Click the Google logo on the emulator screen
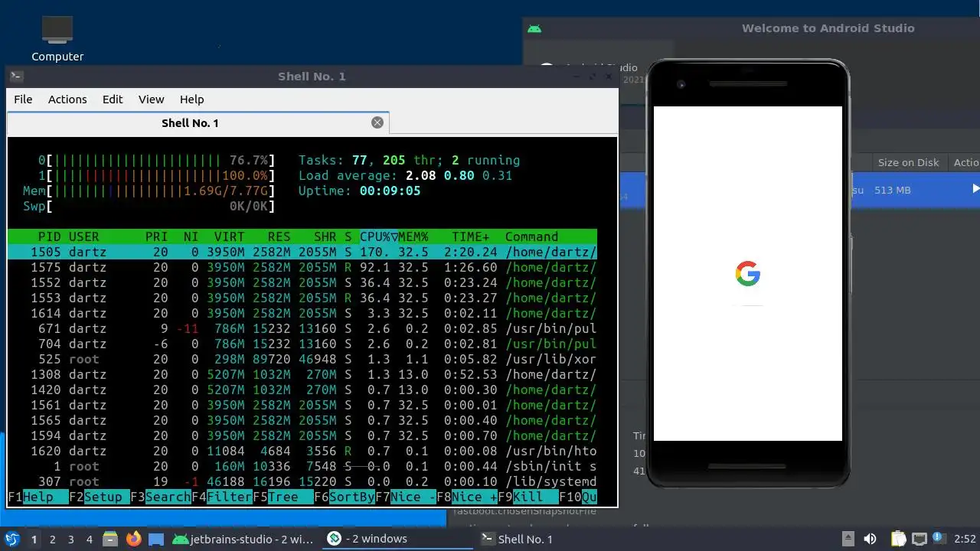The width and height of the screenshot is (980, 551). 748,274
